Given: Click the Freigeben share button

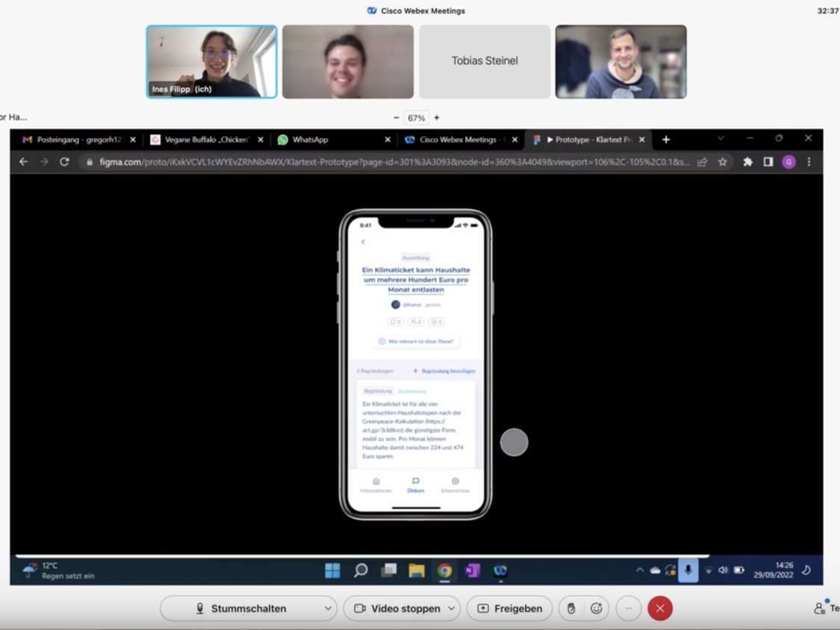Looking at the screenshot, I should (x=509, y=608).
